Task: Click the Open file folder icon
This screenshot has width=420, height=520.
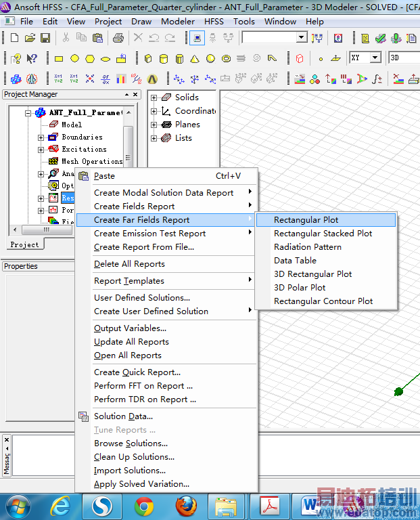Action: click(x=29, y=37)
